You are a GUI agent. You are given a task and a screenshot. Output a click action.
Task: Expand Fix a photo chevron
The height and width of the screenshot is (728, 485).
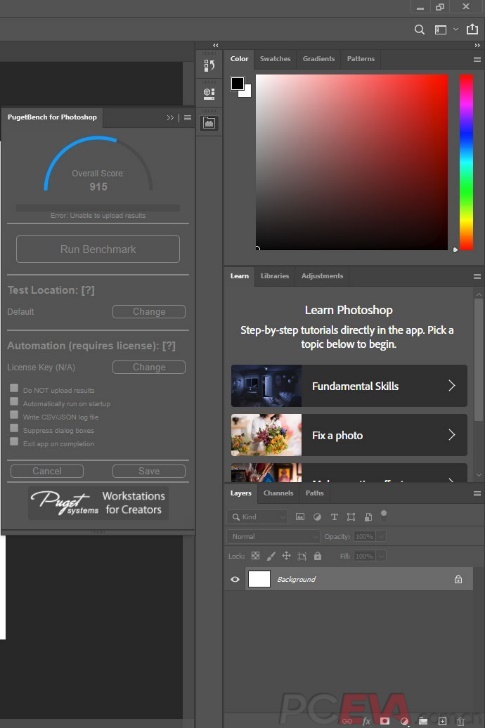tap(452, 435)
